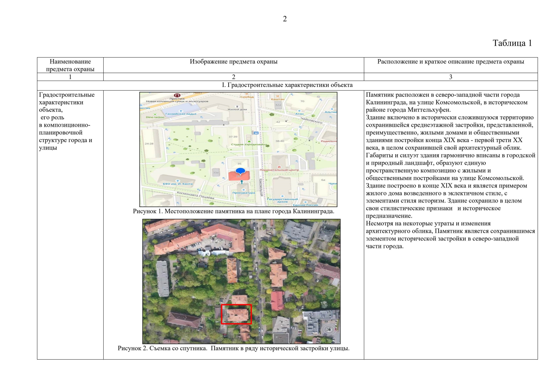Click the text 'районе города Миттельхуфен'
Viewport: 555px width, 392px height.
[408, 110]
